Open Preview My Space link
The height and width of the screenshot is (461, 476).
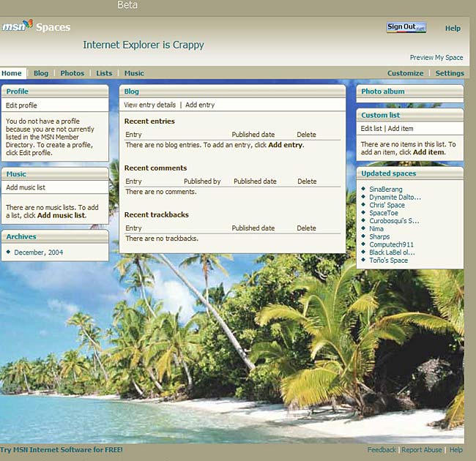pyautogui.click(x=436, y=58)
